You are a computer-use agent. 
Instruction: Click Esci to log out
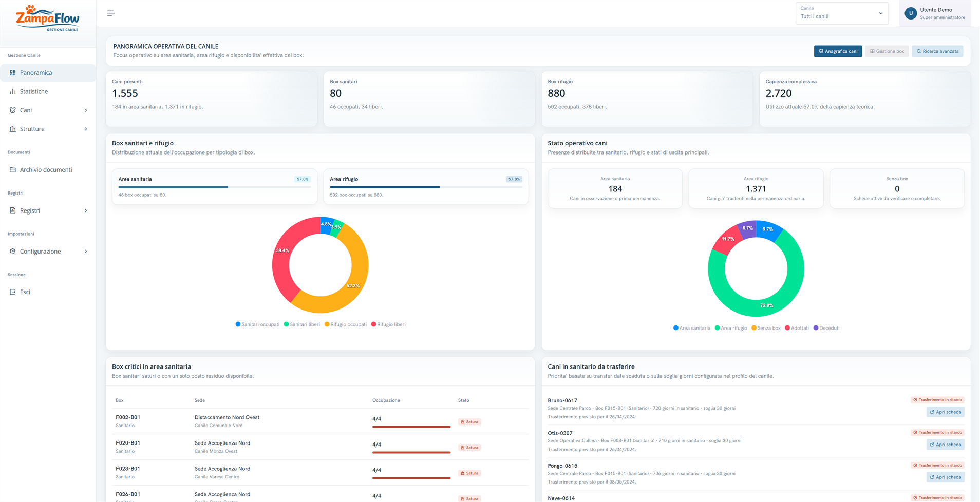click(48, 292)
